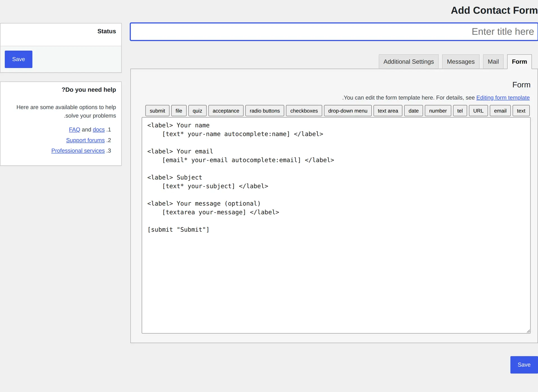Click the bottom Save button

[524, 365]
